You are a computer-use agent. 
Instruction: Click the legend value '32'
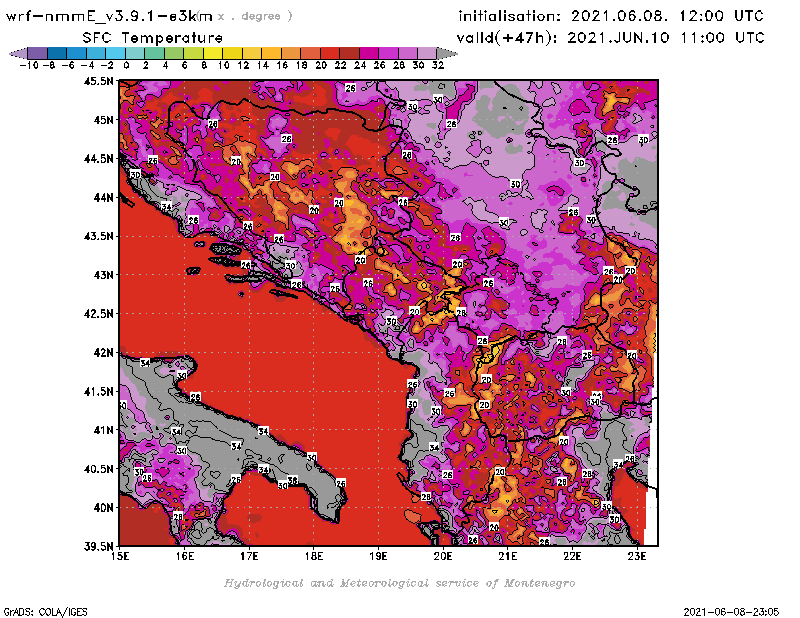pyautogui.click(x=438, y=65)
